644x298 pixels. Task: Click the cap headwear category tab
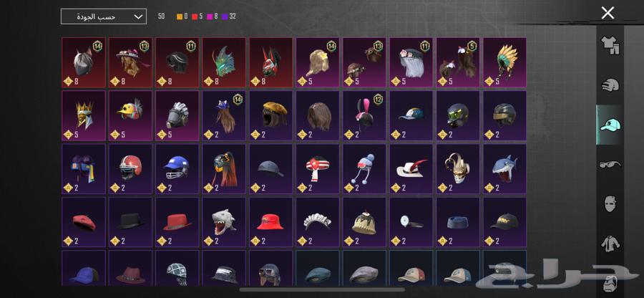(610, 125)
